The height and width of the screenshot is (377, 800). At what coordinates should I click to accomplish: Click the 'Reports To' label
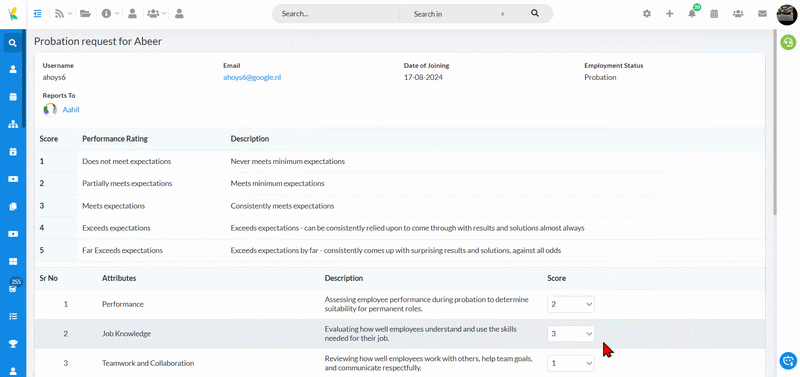(x=59, y=95)
